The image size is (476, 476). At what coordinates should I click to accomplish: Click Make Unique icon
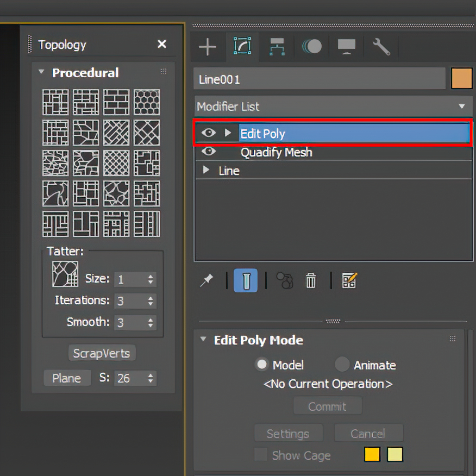tap(284, 280)
